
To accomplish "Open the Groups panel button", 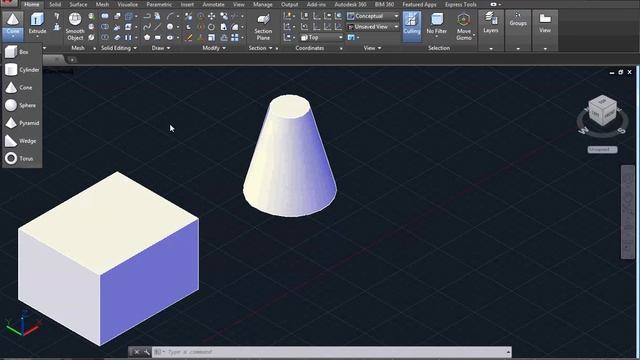I will (518, 20).
